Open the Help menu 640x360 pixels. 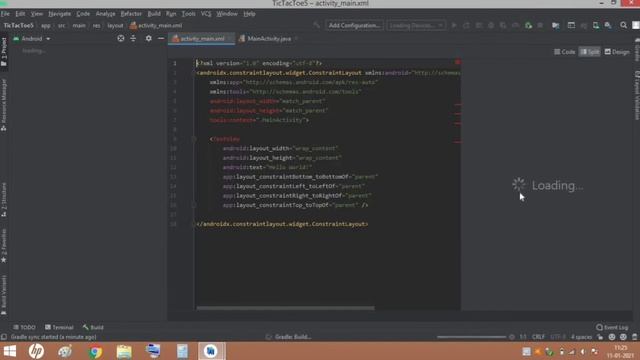click(249, 13)
